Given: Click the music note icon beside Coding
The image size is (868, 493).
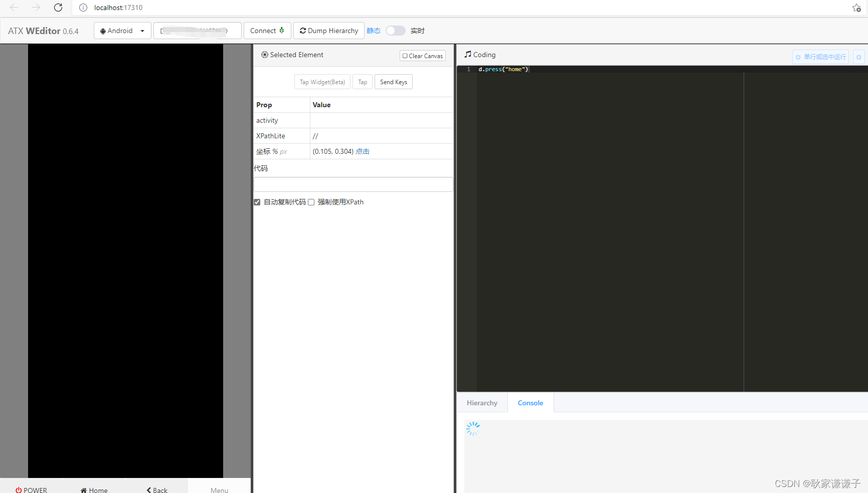Looking at the screenshot, I should tap(468, 54).
